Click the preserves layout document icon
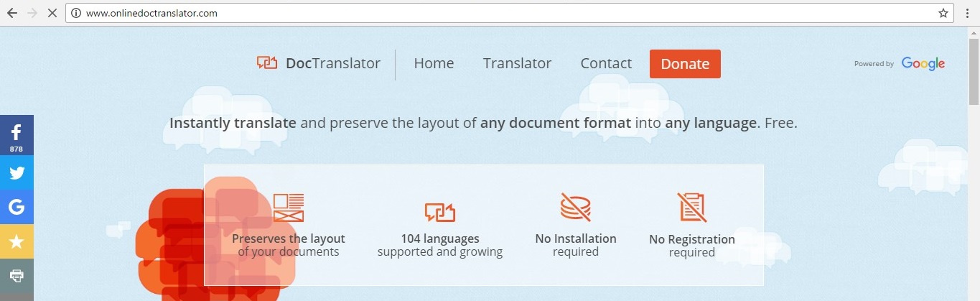Screen dimensions: 980x301 (x=289, y=208)
